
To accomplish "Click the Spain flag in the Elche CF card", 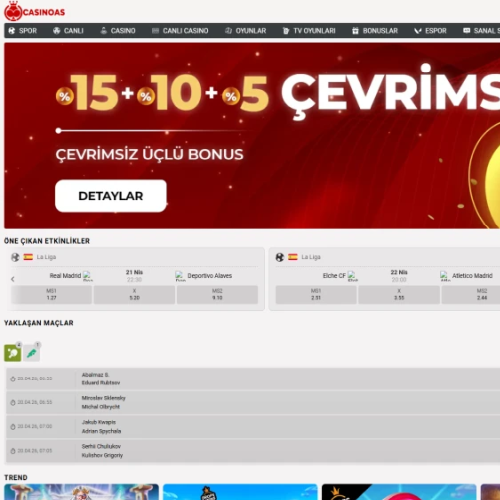I will [293, 257].
